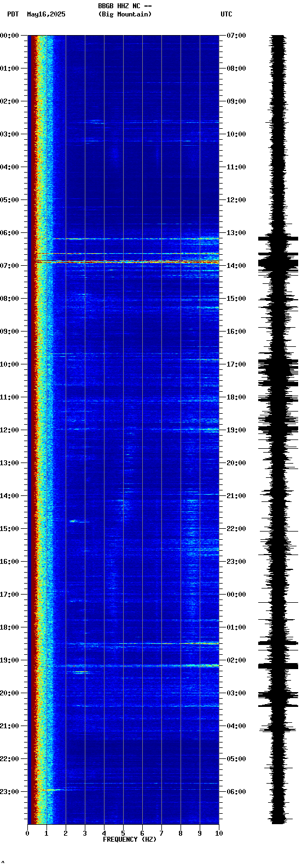
Task: Select PDT axis label 05:00
Action: 10,200
